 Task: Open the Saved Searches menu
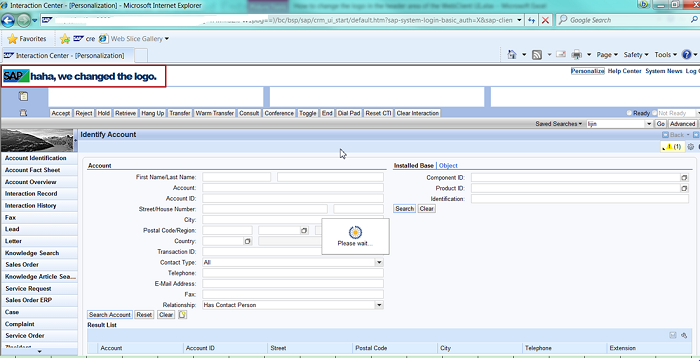click(x=558, y=124)
